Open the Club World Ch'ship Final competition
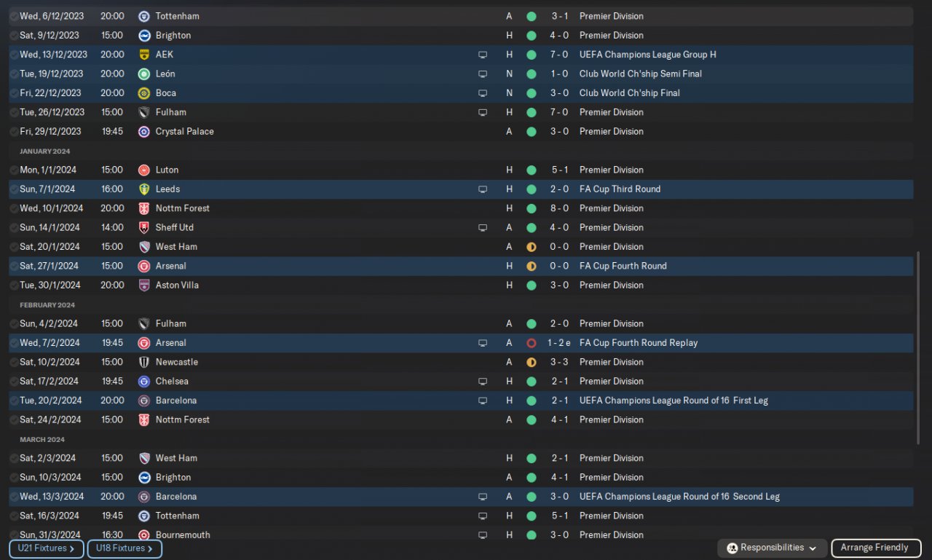Viewport: 932px width, 560px height. [630, 93]
